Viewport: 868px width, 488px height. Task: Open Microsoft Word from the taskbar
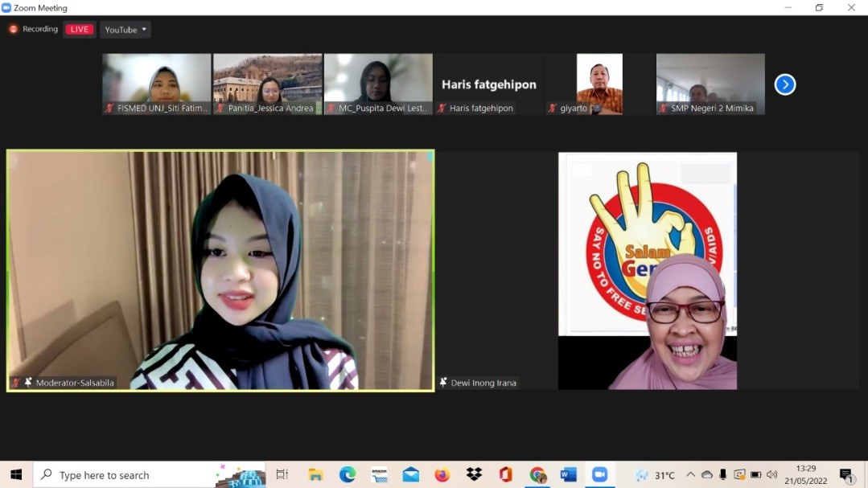click(x=569, y=474)
